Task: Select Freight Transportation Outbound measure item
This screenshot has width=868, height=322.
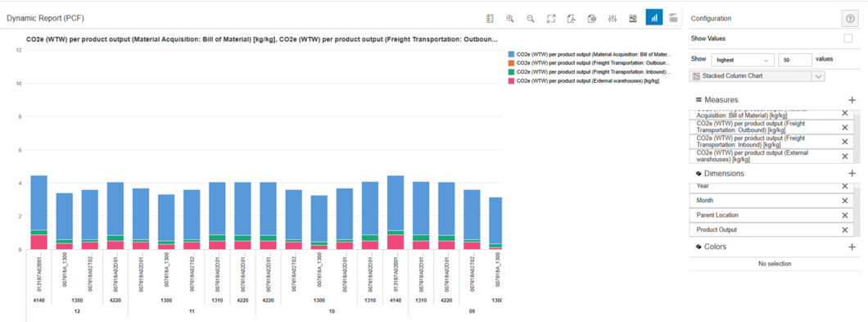Action: tap(771, 127)
